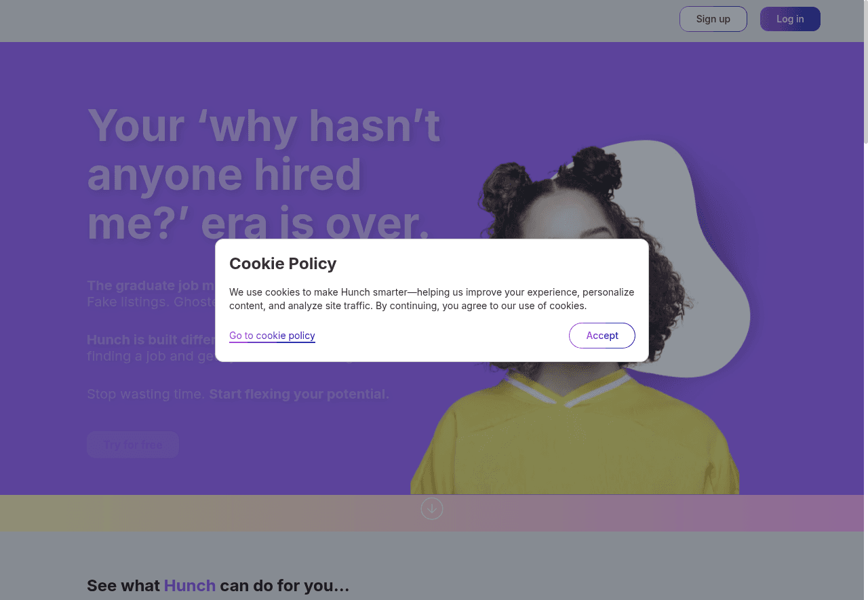Click 'can do for you…' heading text
Image resolution: width=868 pixels, height=600 pixels.
tap(285, 586)
